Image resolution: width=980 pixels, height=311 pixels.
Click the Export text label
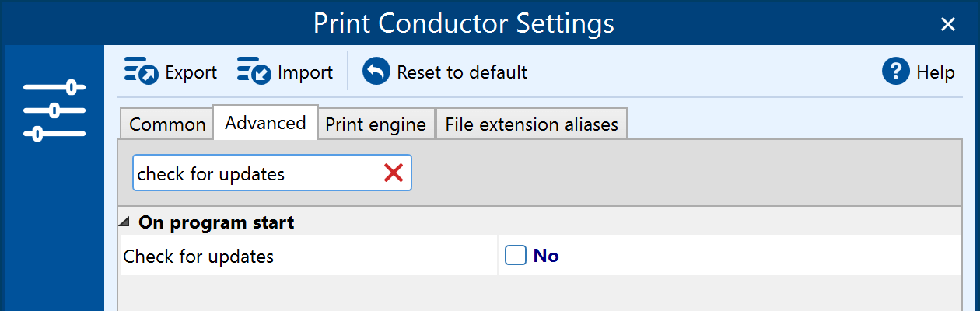pyautogui.click(x=191, y=72)
